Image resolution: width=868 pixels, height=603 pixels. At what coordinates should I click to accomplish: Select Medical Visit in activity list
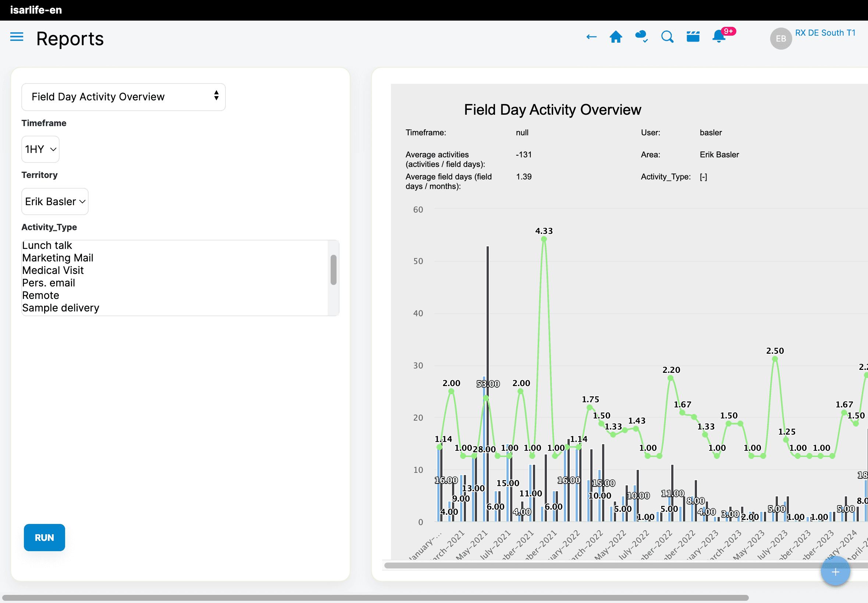pyautogui.click(x=53, y=271)
